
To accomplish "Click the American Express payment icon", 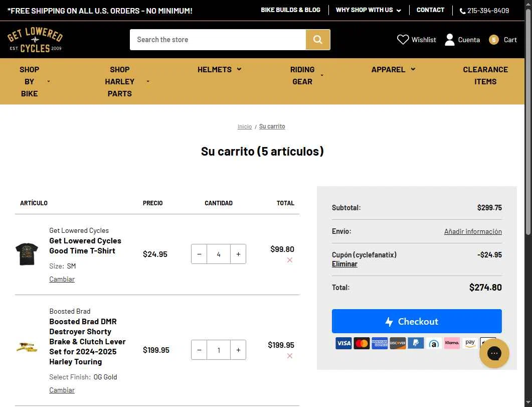I will [380, 343].
